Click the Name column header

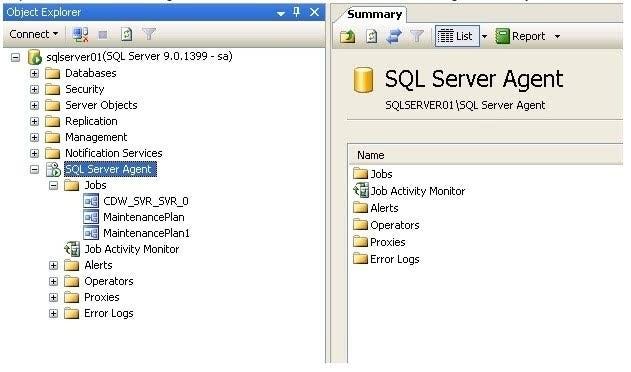tap(485, 155)
